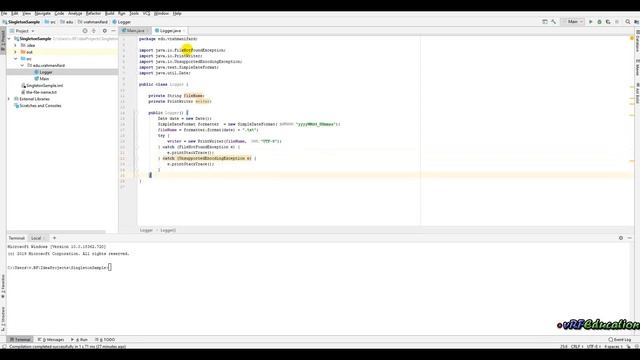640x360 pixels.
Task: Toggle the Terminal tool window button at bottom
Action: tap(20, 340)
